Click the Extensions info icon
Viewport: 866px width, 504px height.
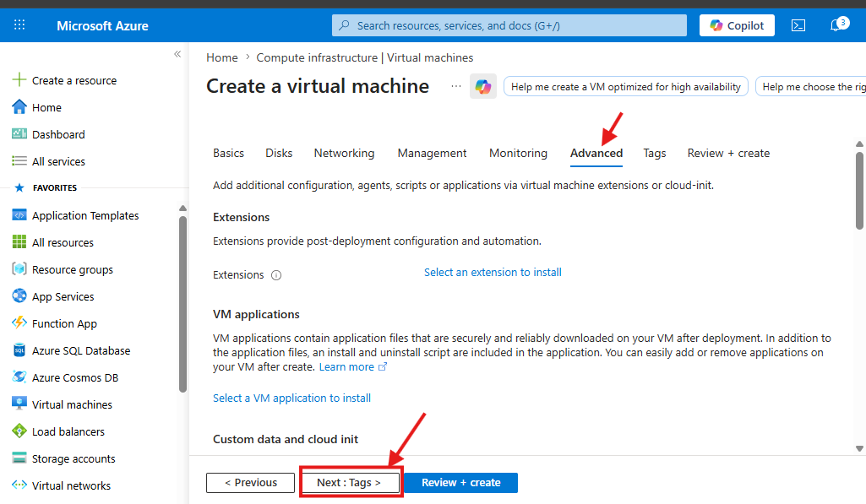tap(276, 275)
